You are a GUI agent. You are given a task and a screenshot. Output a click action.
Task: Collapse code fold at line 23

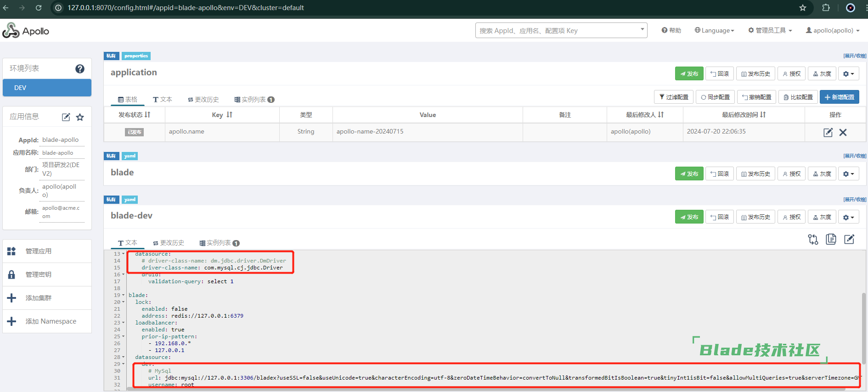click(123, 323)
